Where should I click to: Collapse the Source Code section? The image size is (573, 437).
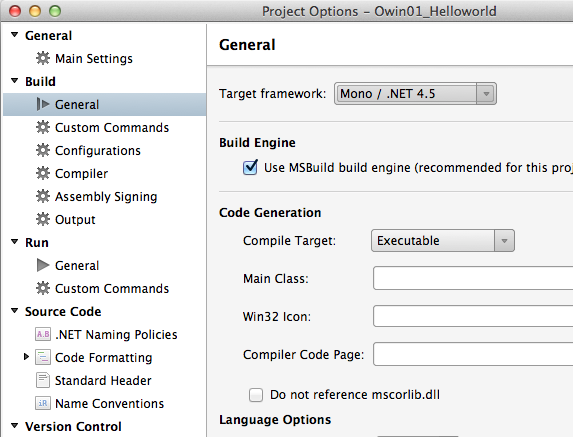pyautogui.click(x=15, y=311)
